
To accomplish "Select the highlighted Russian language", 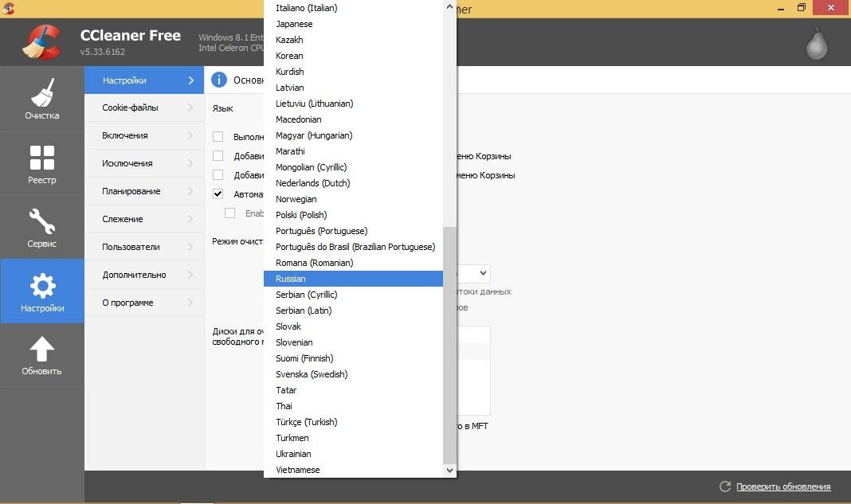I will tap(353, 279).
